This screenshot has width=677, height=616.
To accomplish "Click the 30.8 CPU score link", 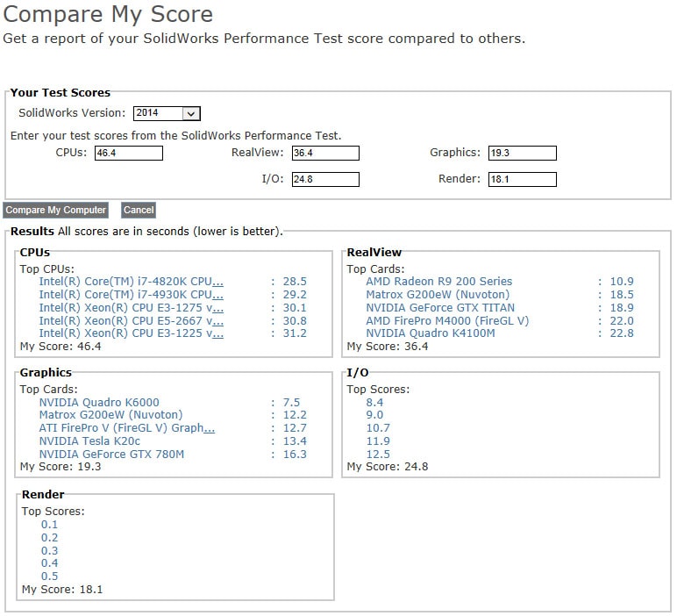I will [295, 321].
